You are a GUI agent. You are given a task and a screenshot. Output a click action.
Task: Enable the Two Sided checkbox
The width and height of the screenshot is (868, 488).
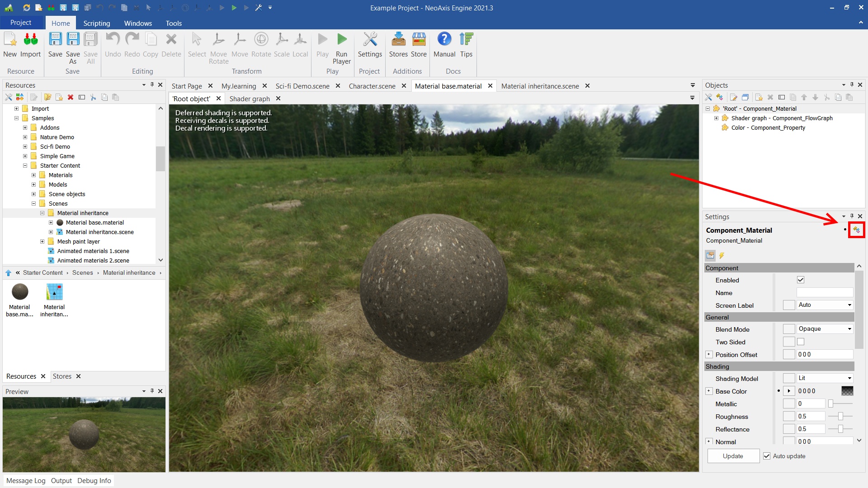pyautogui.click(x=801, y=342)
